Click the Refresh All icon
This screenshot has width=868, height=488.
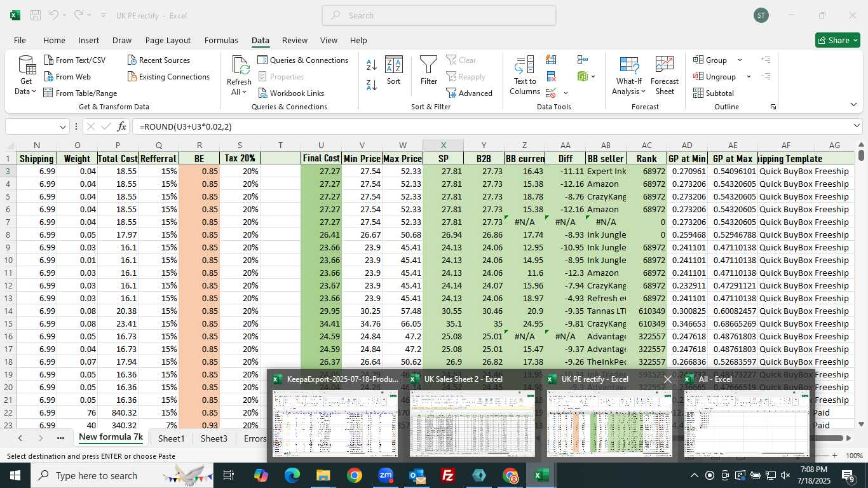(x=240, y=65)
